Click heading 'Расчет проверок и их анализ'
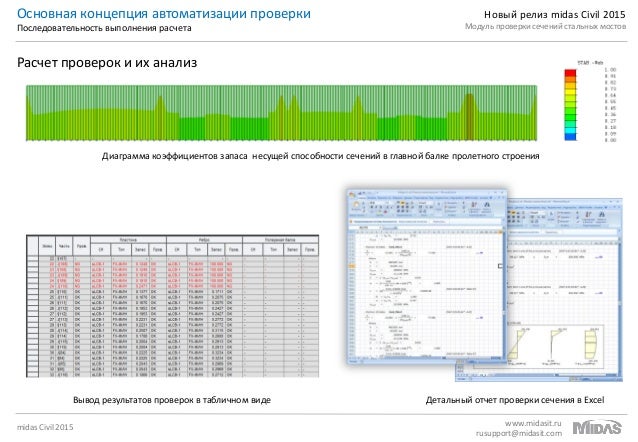Screen dimensions: 638x442 click(x=107, y=63)
